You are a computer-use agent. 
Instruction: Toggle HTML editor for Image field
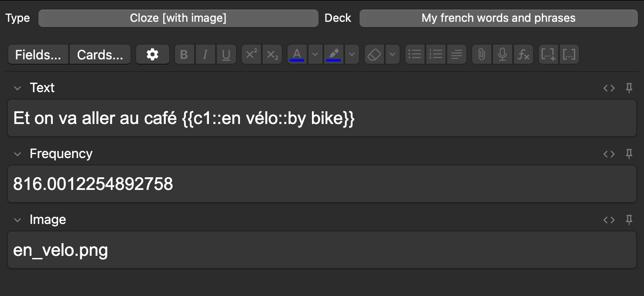609,220
